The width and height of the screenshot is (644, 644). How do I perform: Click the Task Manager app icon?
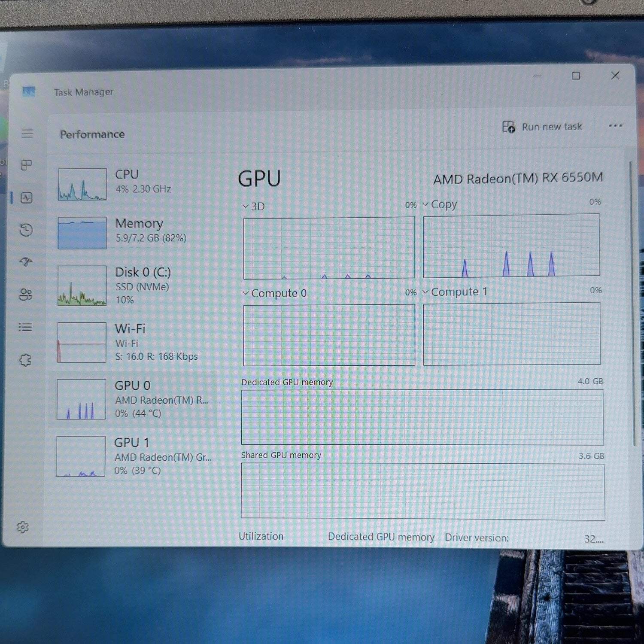29,91
